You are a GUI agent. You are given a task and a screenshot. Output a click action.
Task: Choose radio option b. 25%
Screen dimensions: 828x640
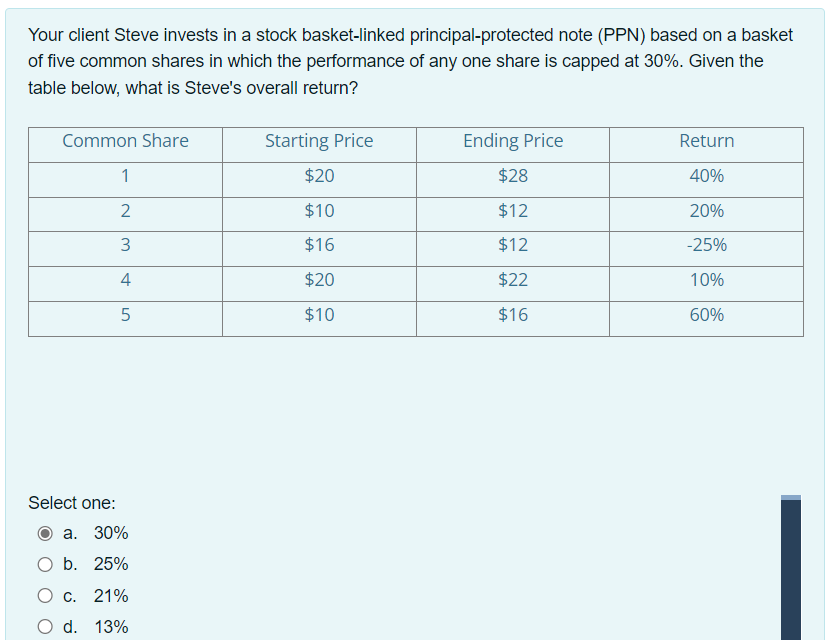(x=45, y=564)
